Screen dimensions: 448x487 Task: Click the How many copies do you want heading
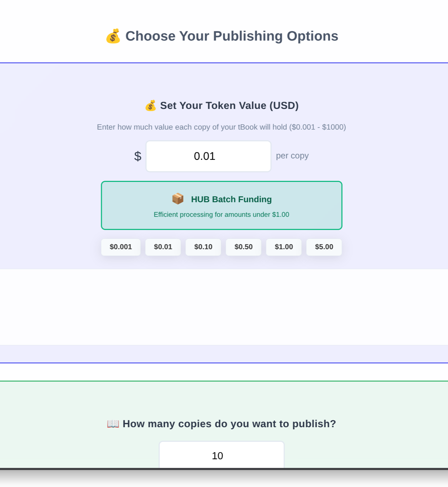(x=229, y=424)
